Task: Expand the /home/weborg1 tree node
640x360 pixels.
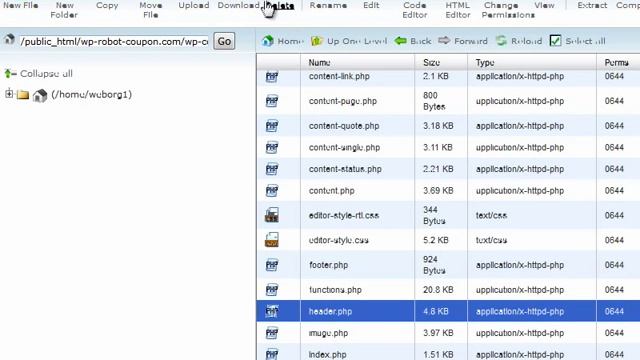Action: [9, 93]
